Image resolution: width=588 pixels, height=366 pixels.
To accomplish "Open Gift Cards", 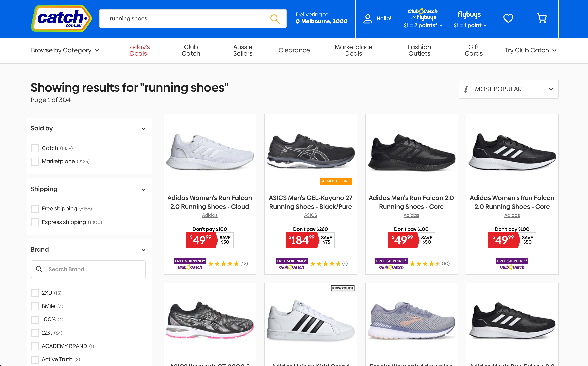I will pyautogui.click(x=473, y=50).
